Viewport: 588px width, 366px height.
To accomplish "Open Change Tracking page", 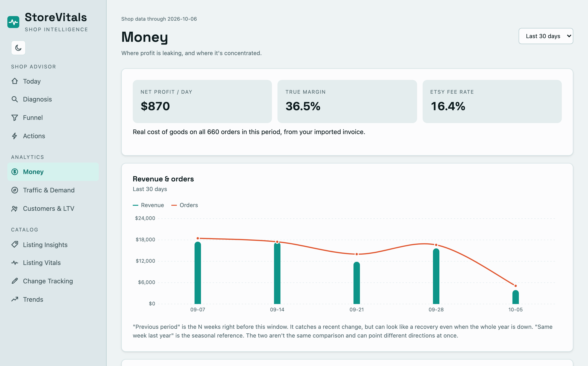I will click(53, 281).
